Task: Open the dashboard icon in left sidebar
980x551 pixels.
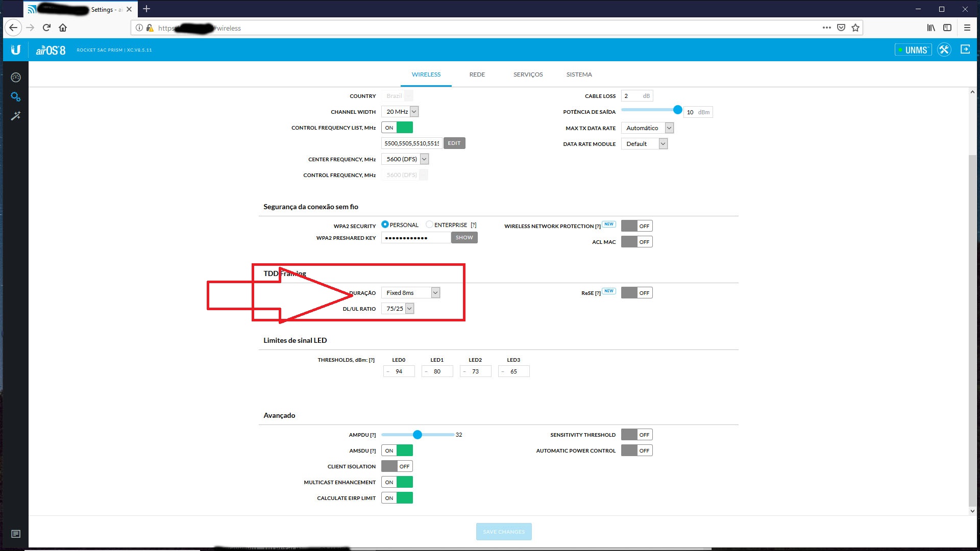Action: click(x=16, y=78)
